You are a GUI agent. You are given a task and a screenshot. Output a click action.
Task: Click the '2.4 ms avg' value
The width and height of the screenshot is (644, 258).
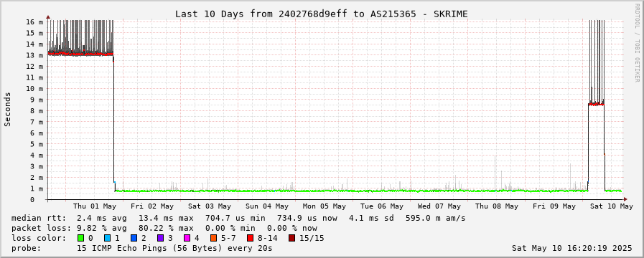click(102, 218)
